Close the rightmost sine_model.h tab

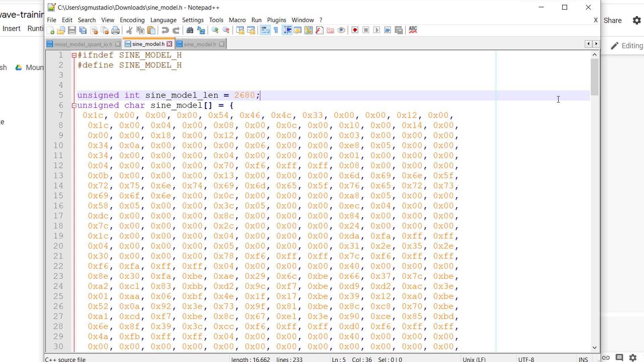click(222, 44)
